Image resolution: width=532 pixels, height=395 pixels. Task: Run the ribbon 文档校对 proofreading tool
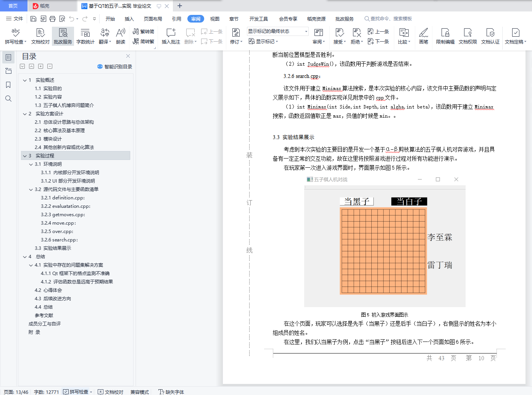pyautogui.click(x=40, y=36)
